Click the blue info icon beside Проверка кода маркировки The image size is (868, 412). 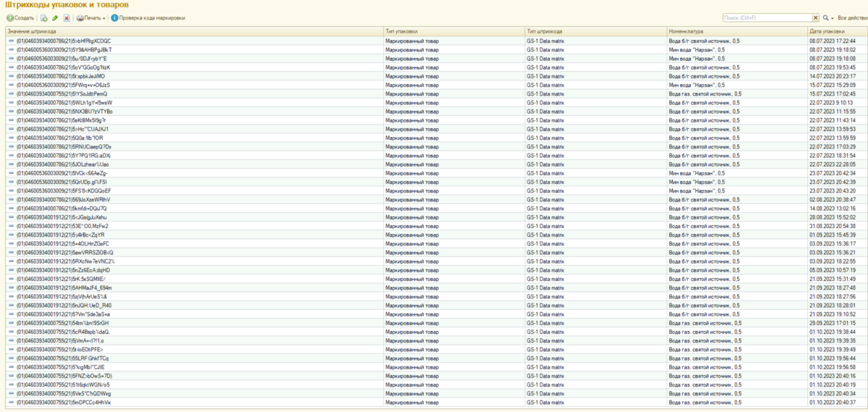114,17
